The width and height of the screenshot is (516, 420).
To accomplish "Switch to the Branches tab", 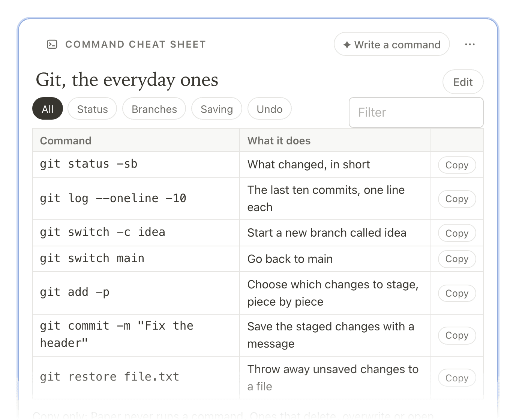I will (x=154, y=109).
